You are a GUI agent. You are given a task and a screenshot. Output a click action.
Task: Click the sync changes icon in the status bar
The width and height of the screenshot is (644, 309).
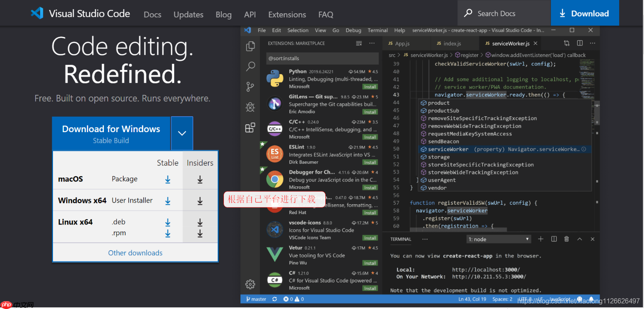(274, 299)
